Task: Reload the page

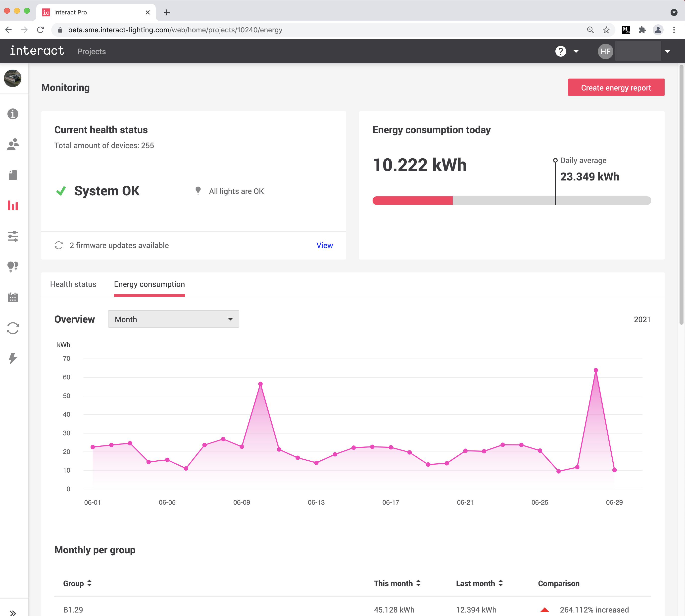Action: coord(40,30)
